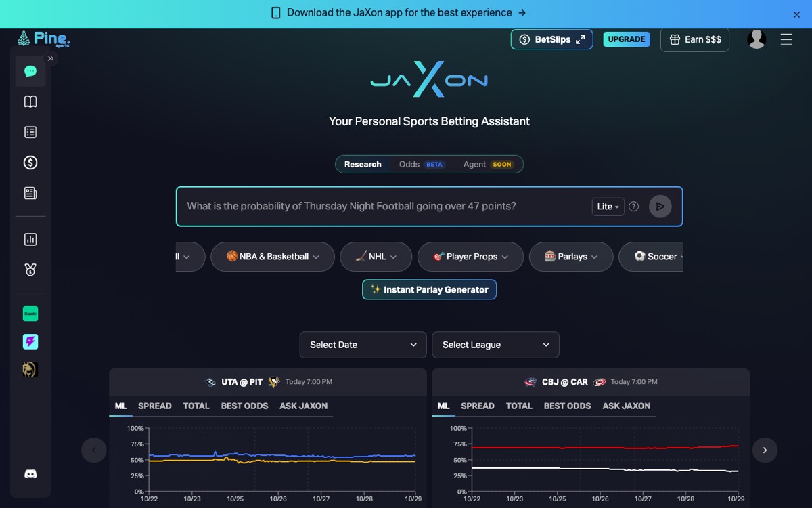Open the Download the JaXon app link

coord(399,12)
